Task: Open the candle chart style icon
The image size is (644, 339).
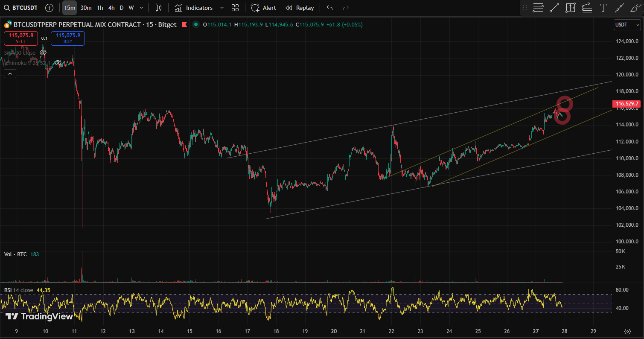Action: 158,8
